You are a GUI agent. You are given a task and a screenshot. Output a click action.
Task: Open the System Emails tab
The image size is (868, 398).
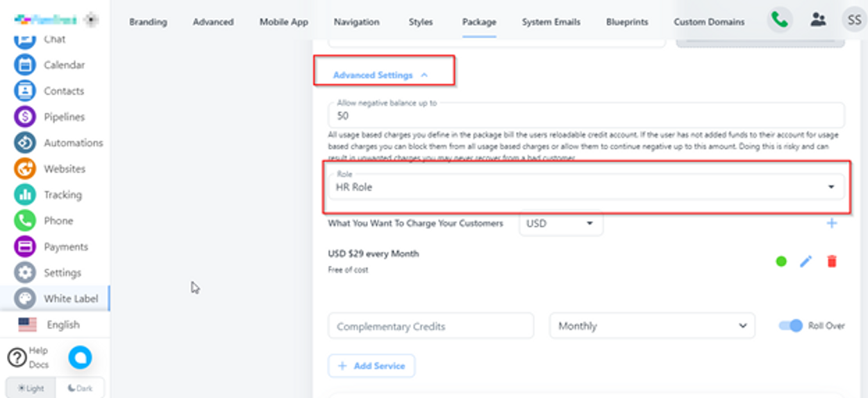coord(551,22)
